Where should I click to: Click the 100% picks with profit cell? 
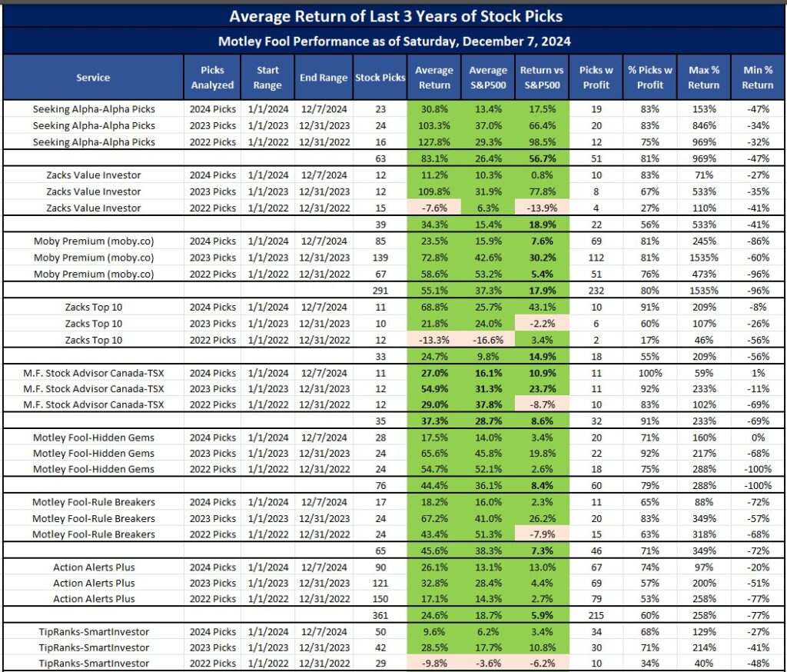coord(649,371)
